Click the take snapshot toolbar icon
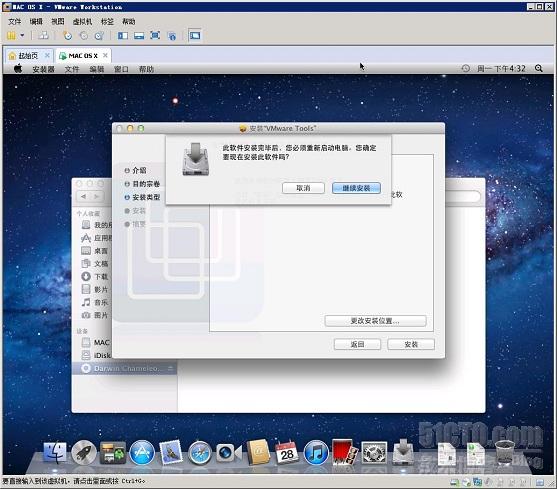This screenshot has height=489, width=557. pos(67,36)
